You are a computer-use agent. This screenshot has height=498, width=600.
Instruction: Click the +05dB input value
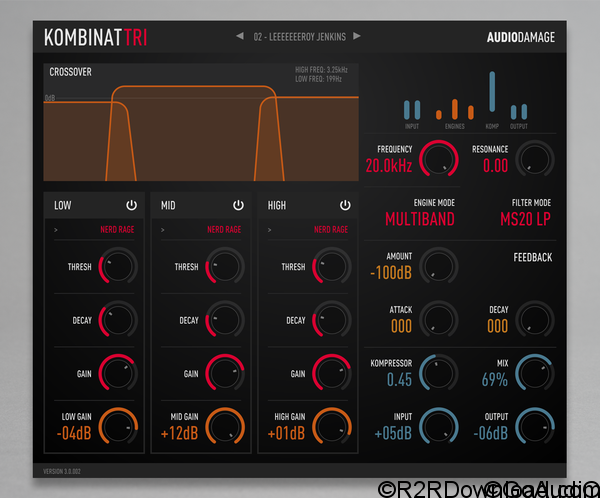click(393, 433)
